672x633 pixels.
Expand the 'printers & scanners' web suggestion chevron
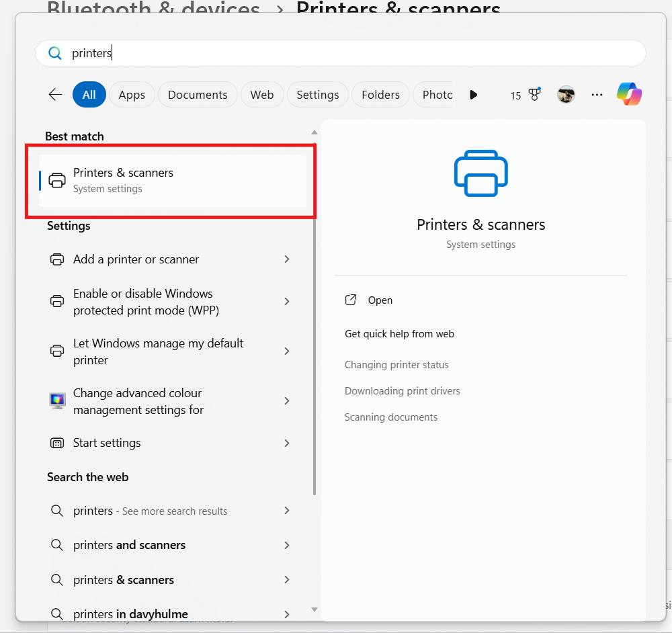coord(287,579)
